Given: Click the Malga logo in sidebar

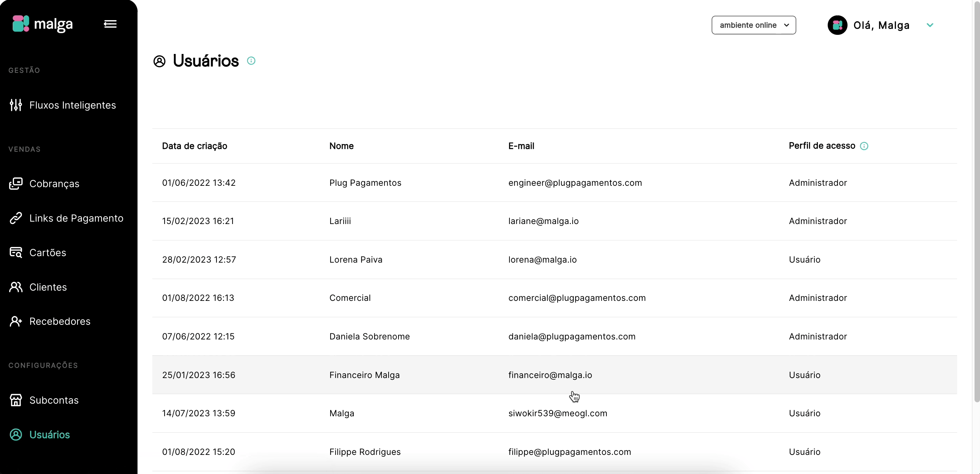Looking at the screenshot, I should pyautogui.click(x=42, y=24).
